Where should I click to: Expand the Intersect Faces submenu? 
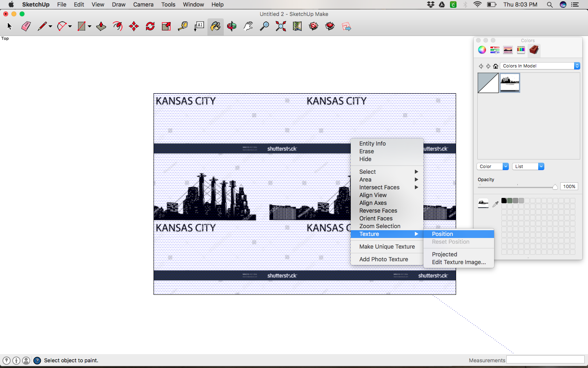point(387,187)
